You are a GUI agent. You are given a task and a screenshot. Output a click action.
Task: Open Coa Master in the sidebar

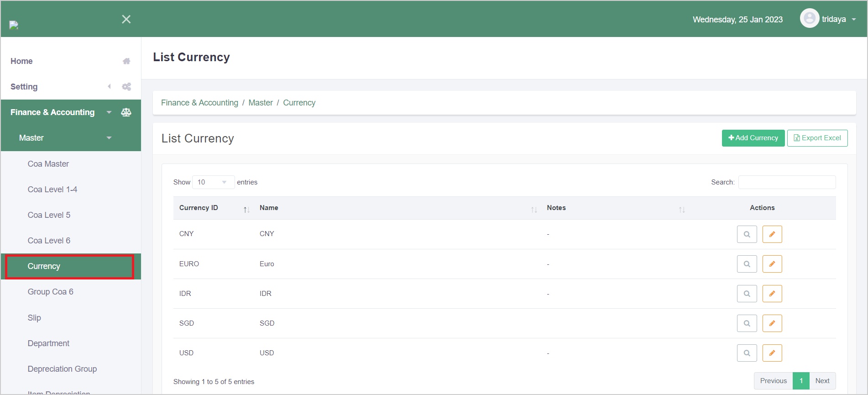point(48,164)
